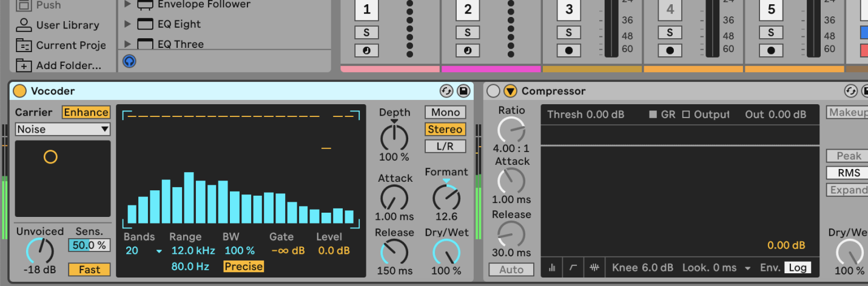Image resolution: width=868 pixels, height=286 pixels.
Task: Click the Out 0.00 dB readout
Action: pos(775,115)
